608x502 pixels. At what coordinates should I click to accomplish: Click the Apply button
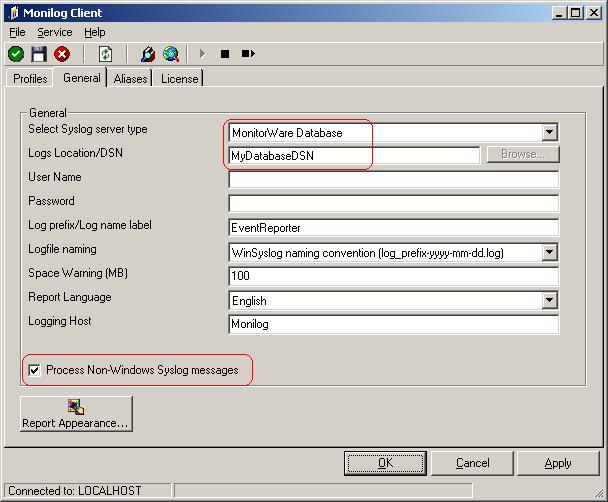point(558,463)
